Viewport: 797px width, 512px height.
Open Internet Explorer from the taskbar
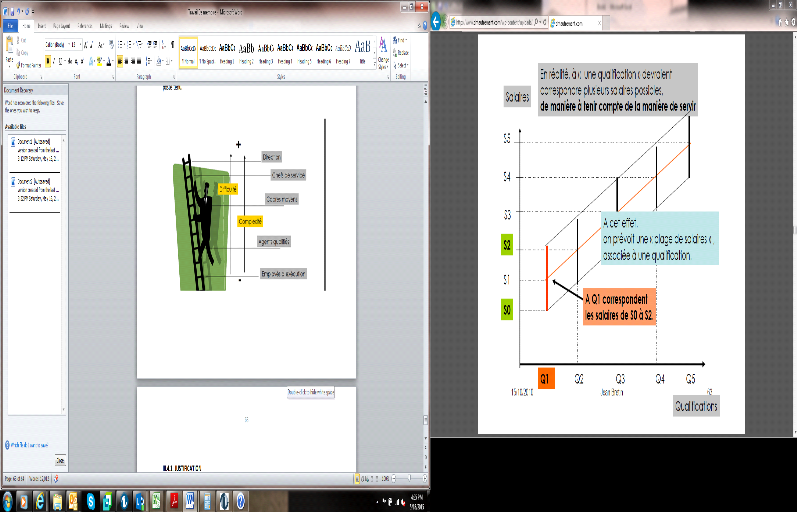click(x=38, y=499)
